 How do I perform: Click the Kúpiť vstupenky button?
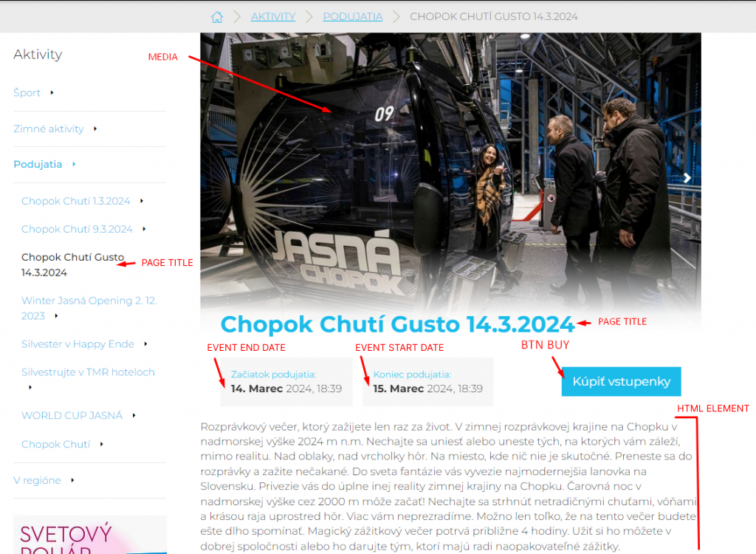click(621, 381)
